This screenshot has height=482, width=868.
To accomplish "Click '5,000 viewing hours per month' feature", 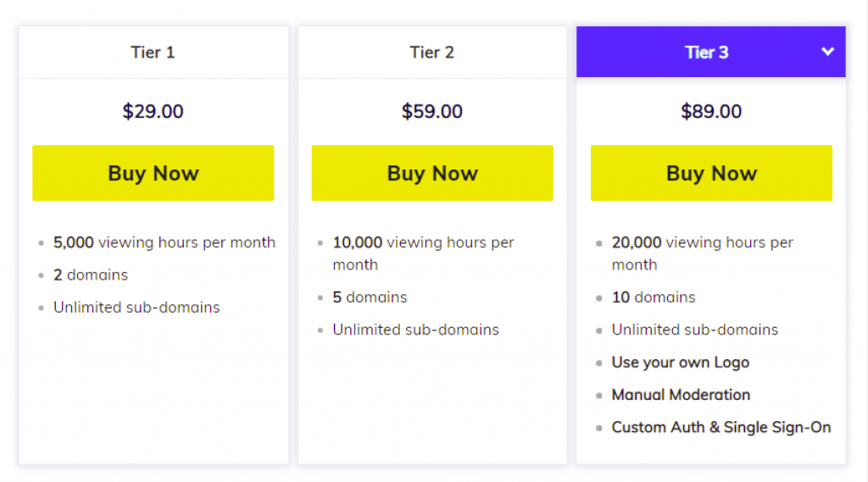I will [x=164, y=242].
